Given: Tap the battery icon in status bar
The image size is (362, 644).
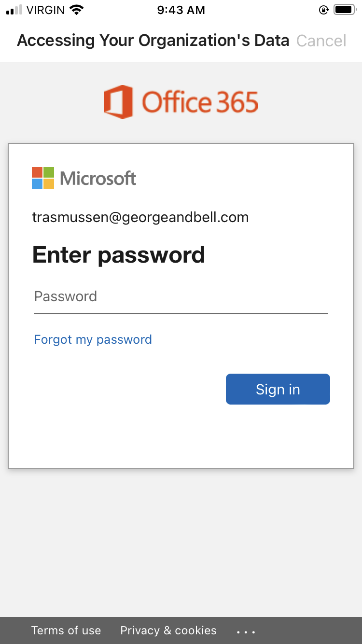Looking at the screenshot, I should tap(345, 10).
